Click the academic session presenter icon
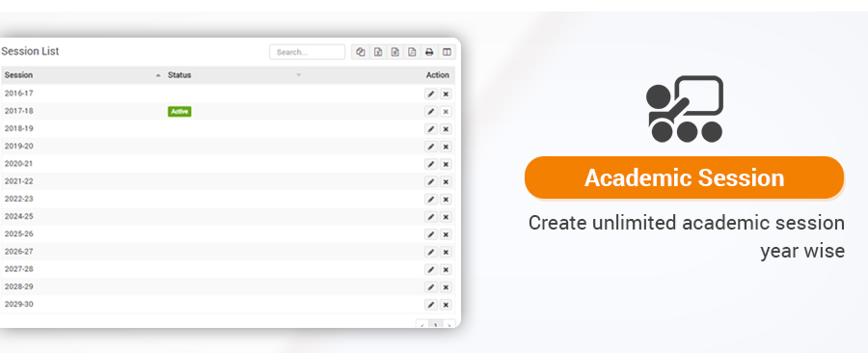The image size is (868, 353). 685,109
